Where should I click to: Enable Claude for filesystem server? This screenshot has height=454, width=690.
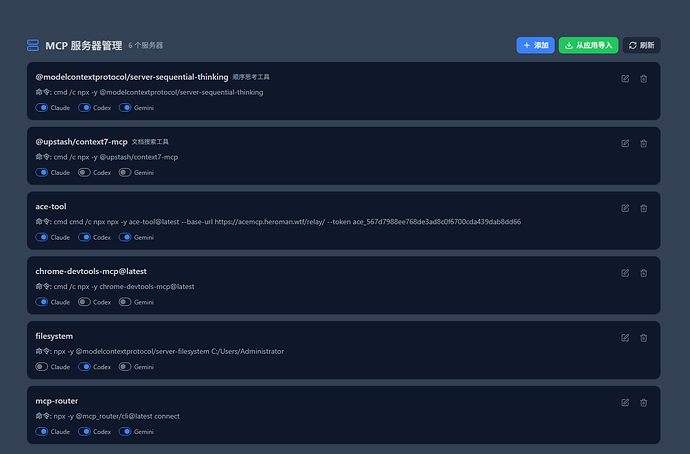click(x=42, y=366)
